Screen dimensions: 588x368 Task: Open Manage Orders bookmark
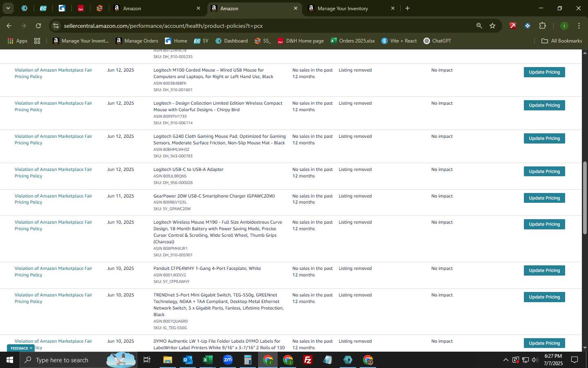point(137,41)
